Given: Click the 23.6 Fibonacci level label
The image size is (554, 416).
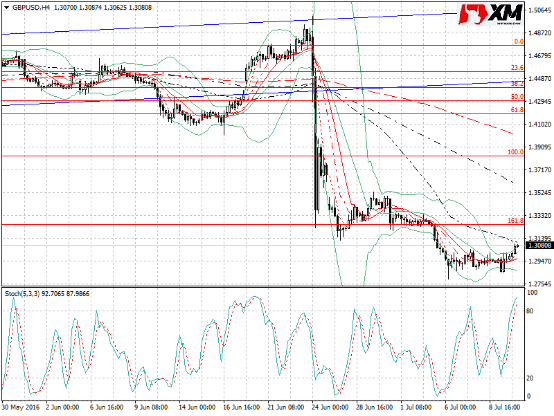Looking at the screenshot, I should [517, 68].
